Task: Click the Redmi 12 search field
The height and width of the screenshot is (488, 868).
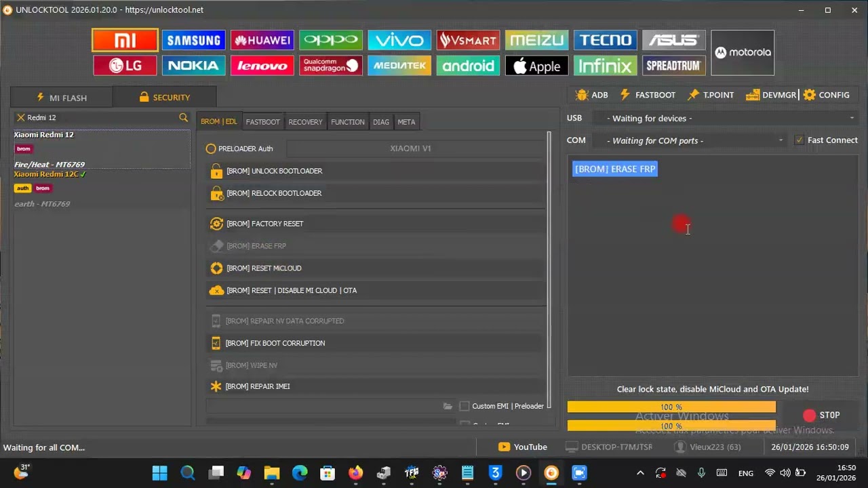Action: point(102,117)
